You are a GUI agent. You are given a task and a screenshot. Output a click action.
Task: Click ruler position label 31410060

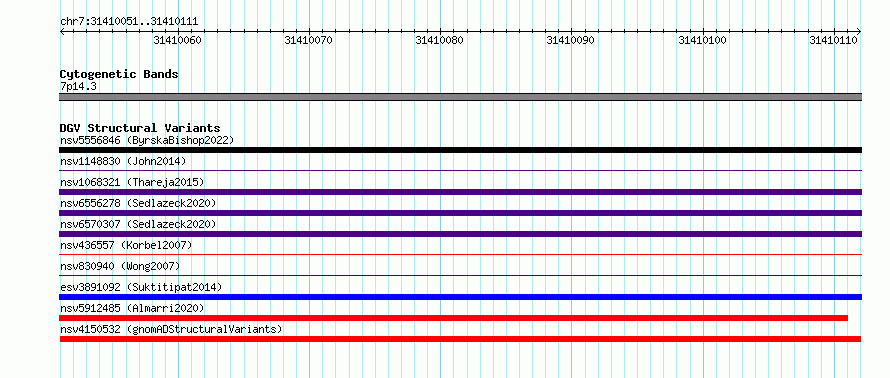(178, 40)
